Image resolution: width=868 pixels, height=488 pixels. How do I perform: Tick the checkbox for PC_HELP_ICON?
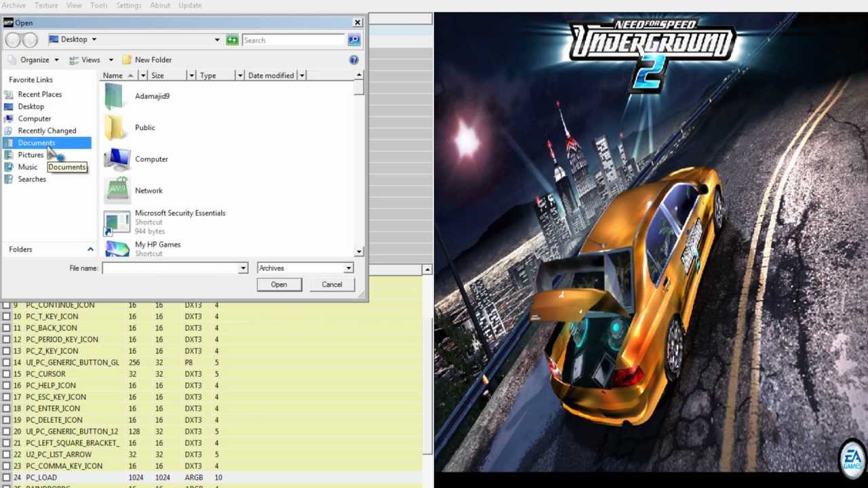6,386
